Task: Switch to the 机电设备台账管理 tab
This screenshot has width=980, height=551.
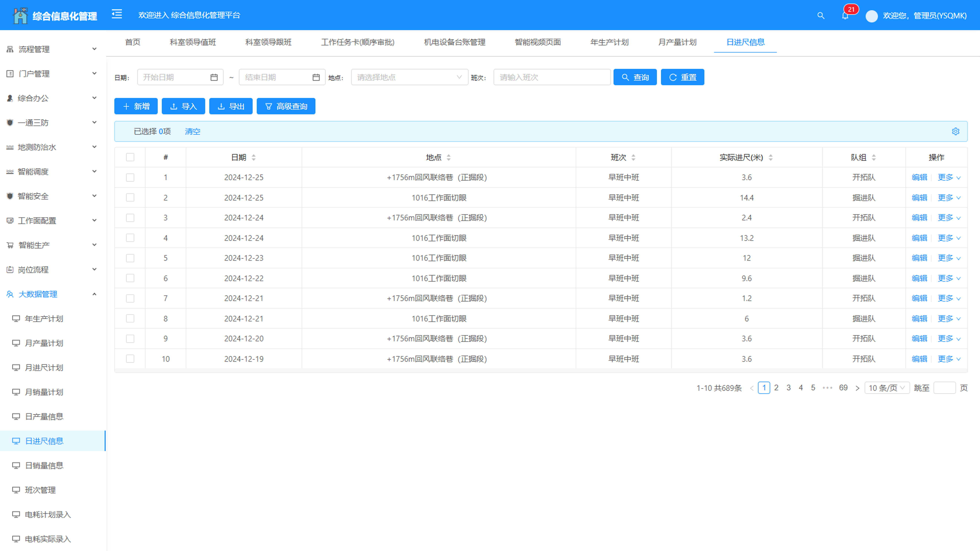Action: point(454,42)
